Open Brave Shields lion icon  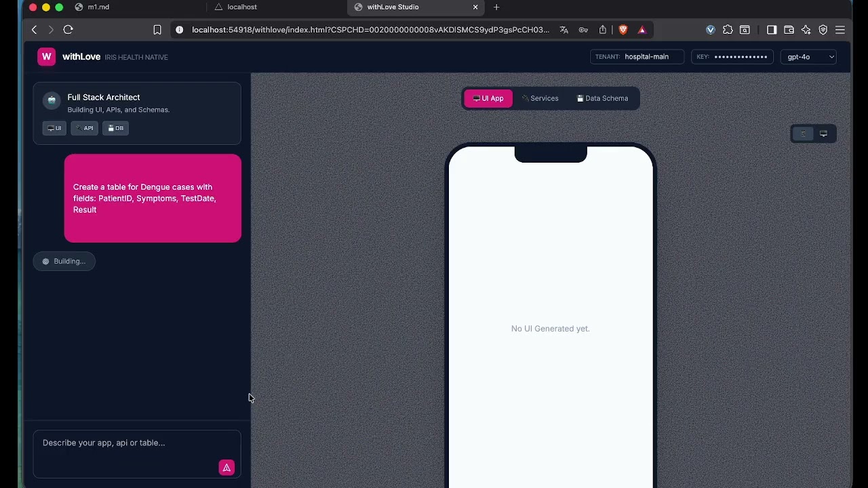coord(623,30)
